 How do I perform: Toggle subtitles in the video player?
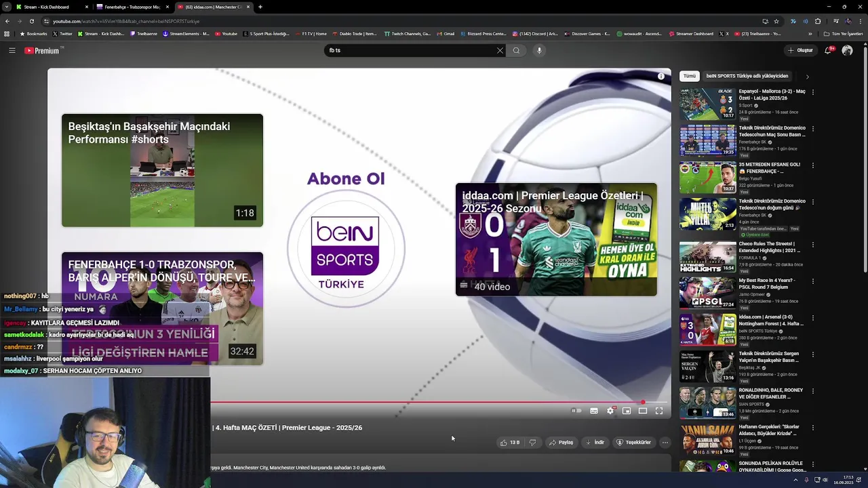(594, 411)
